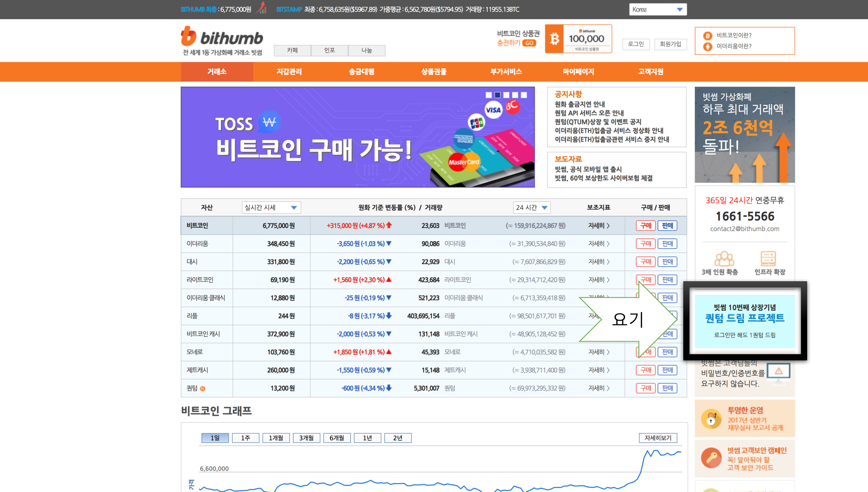
Task: Click the Bithumb price chart icon in top bar
Action: click(x=262, y=8)
